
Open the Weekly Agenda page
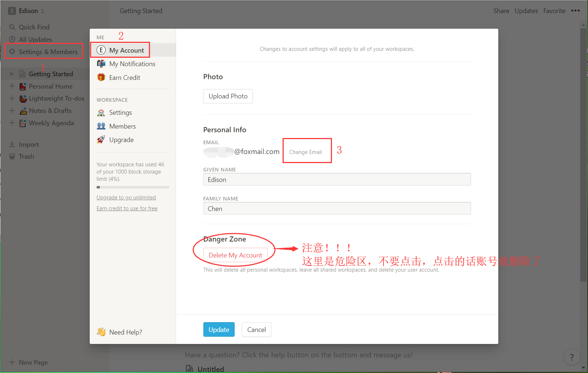coord(51,123)
